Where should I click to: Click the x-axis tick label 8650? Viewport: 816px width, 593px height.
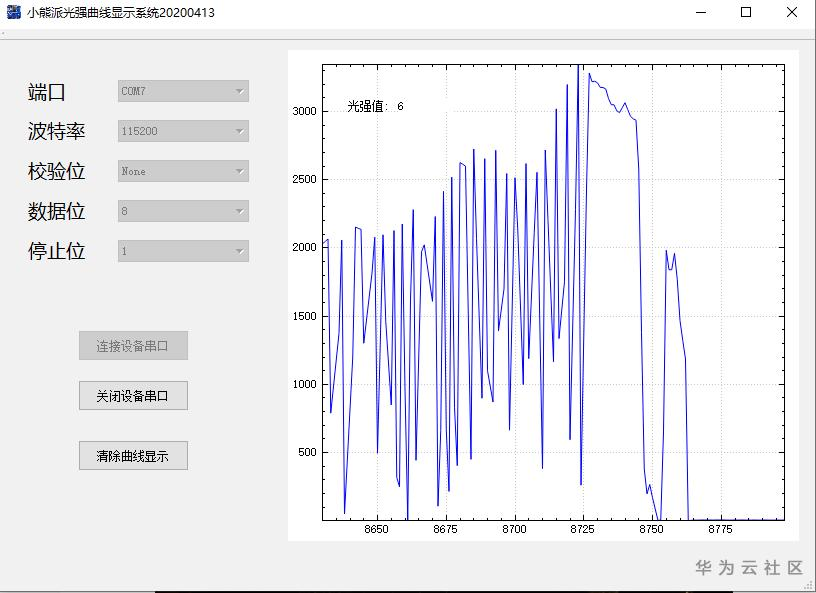(x=376, y=529)
